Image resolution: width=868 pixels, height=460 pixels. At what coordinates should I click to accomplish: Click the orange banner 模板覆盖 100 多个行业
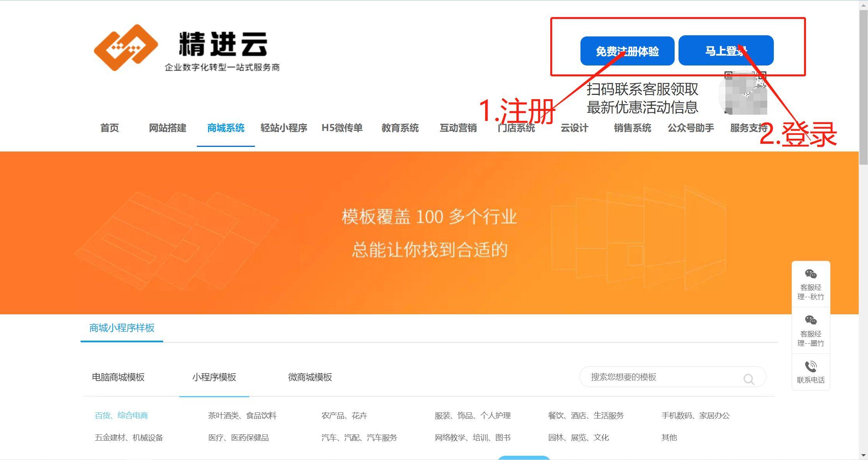[429, 233]
